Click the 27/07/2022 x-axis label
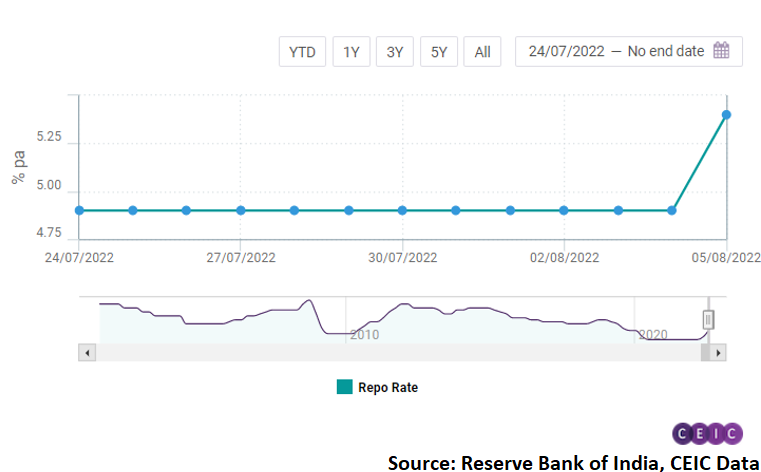This screenshot has height=472, width=761. (241, 258)
